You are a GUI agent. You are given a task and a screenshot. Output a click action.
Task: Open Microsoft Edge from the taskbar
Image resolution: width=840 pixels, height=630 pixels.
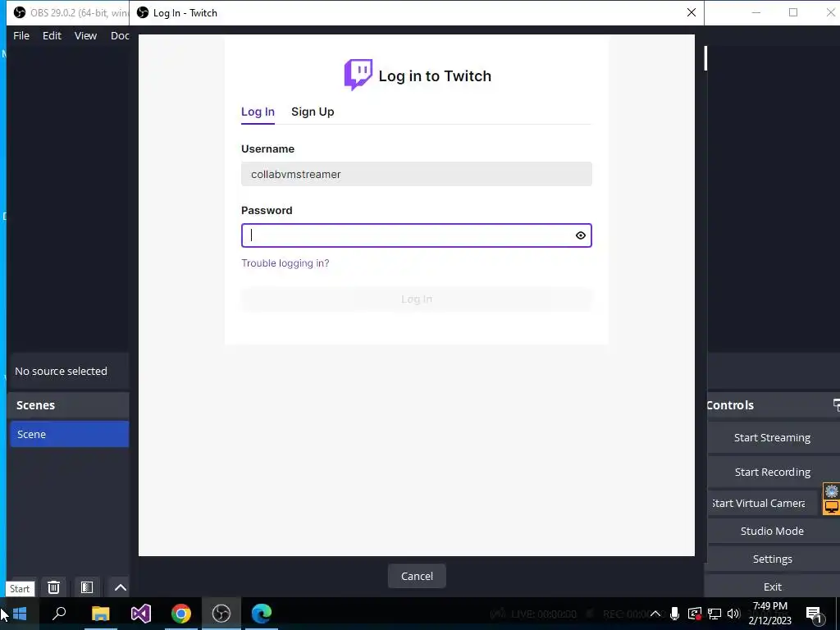pyautogui.click(x=262, y=614)
